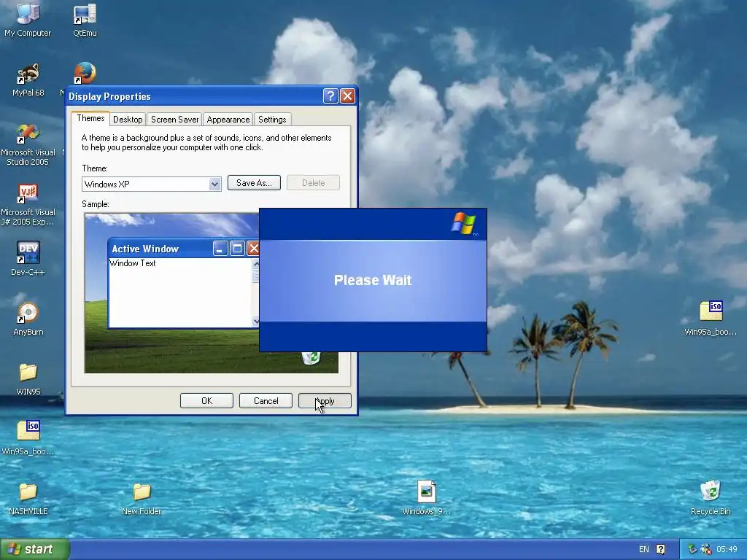Click the EN language indicator on taskbar
The width and height of the screenshot is (747, 560).
click(x=643, y=549)
